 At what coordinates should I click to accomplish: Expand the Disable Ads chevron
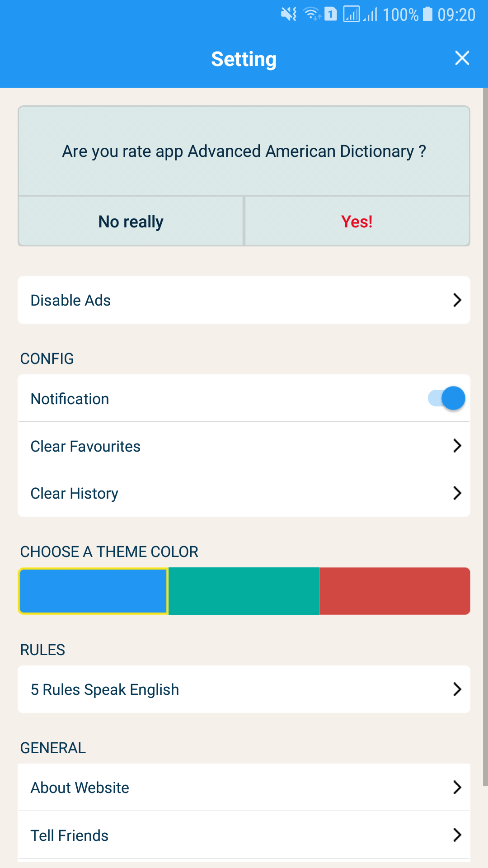coord(457,300)
